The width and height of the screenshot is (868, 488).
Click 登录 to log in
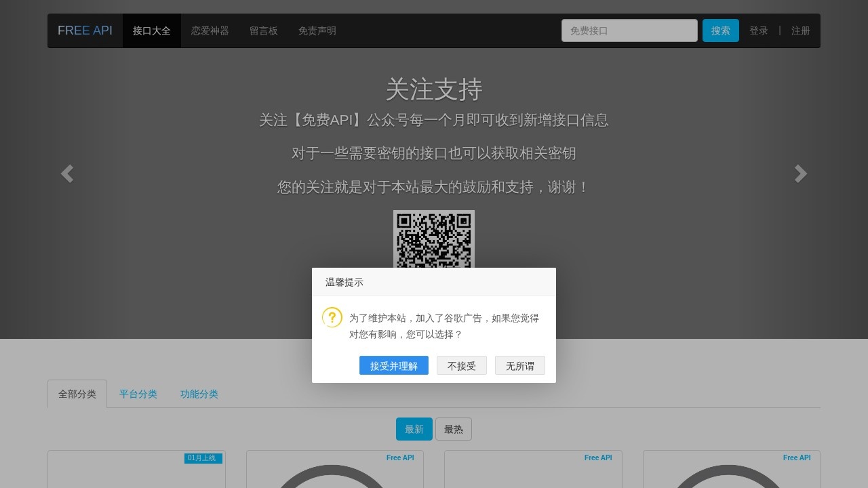[x=758, y=30]
